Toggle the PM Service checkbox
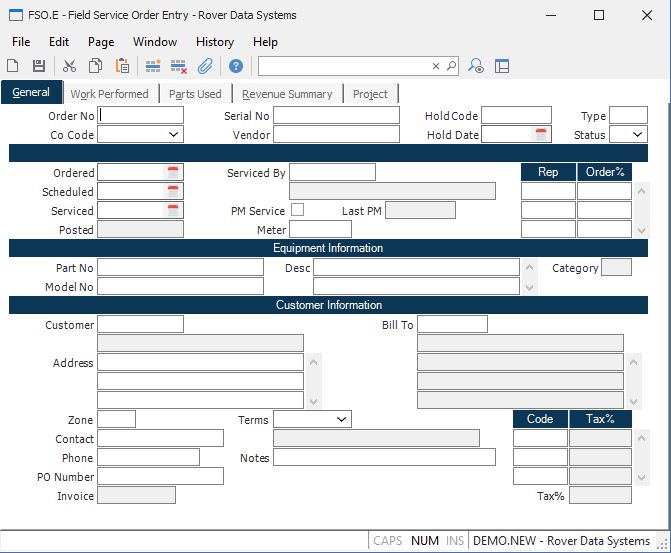Viewport: 671px width, 553px height. [297, 210]
